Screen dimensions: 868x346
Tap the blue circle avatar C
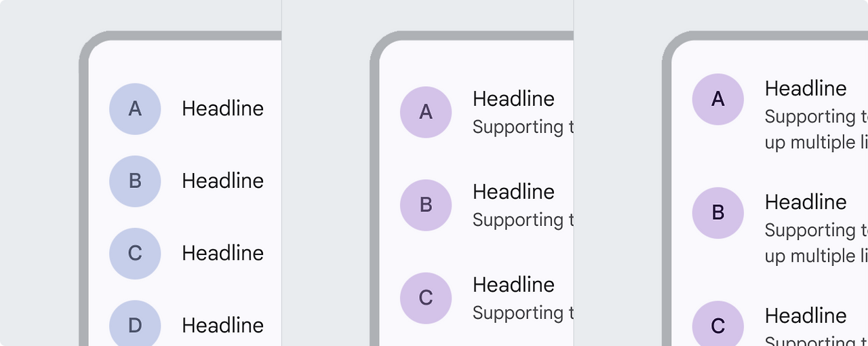click(135, 253)
